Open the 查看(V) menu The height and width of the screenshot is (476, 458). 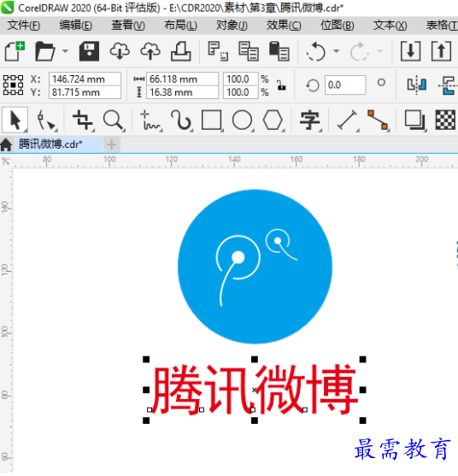[x=128, y=25]
